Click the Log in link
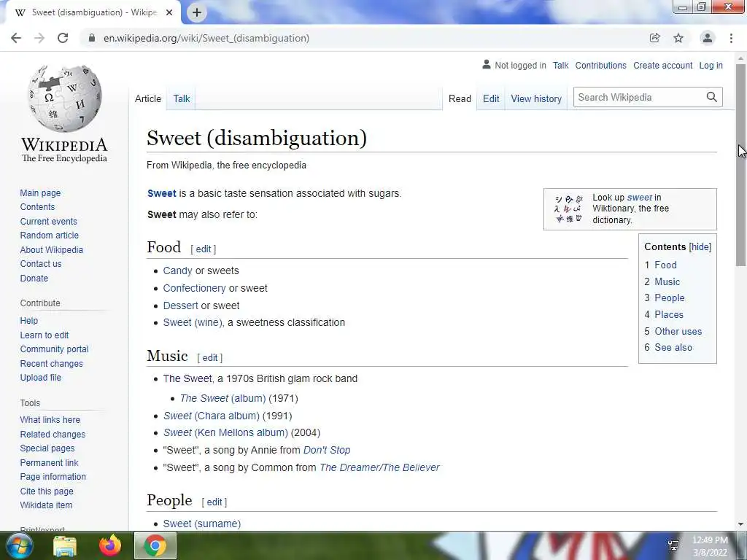Viewport: 747px width, 560px height. point(711,65)
